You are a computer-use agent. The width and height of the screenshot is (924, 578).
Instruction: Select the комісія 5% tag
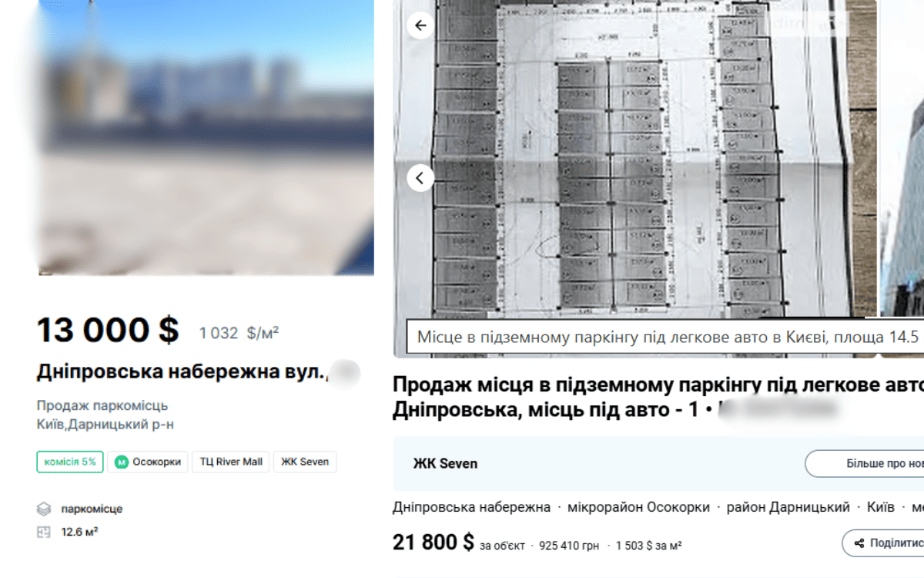click(x=70, y=462)
